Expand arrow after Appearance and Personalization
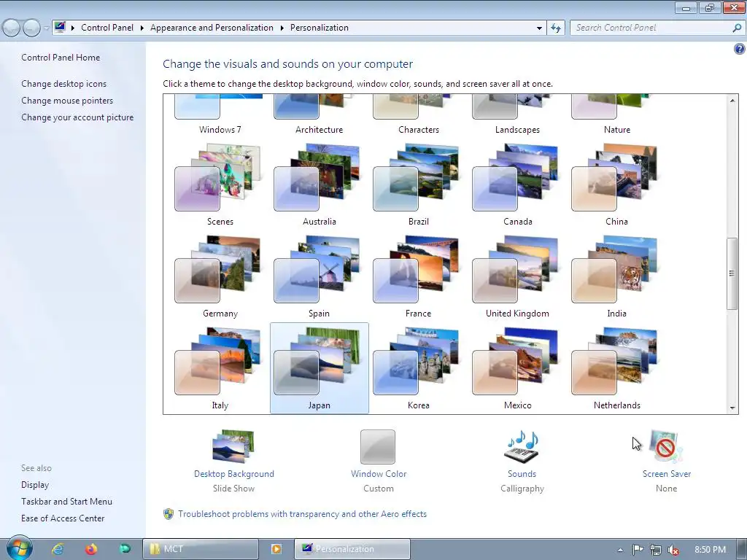747x560 pixels. pos(282,28)
